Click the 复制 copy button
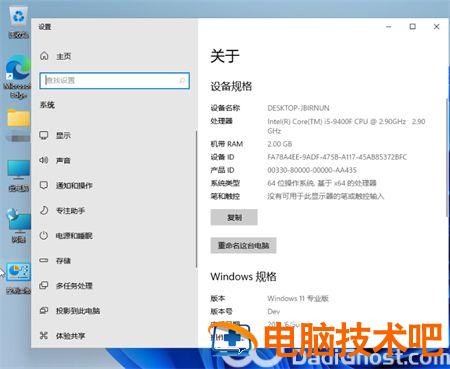Image resolution: width=450 pixels, height=369 pixels. tap(234, 217)
